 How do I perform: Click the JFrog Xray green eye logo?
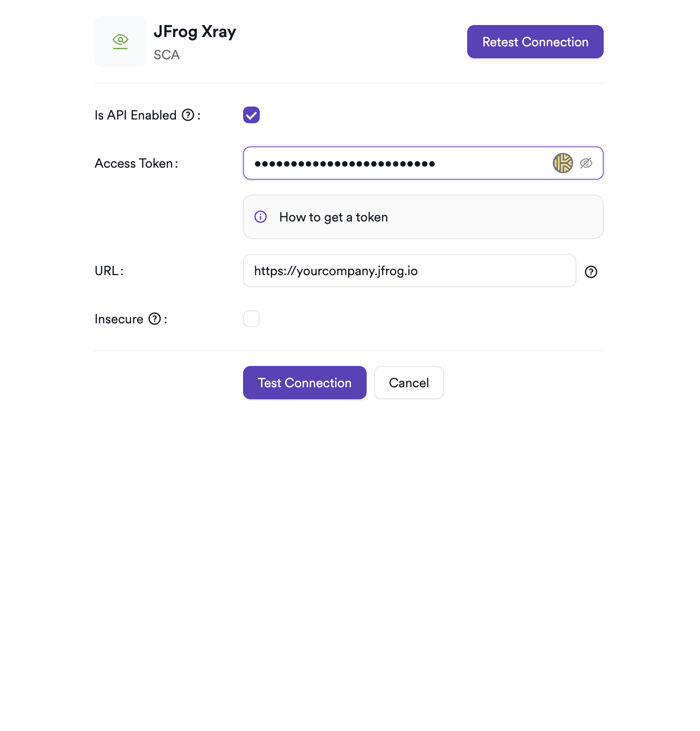click(120, 41)
